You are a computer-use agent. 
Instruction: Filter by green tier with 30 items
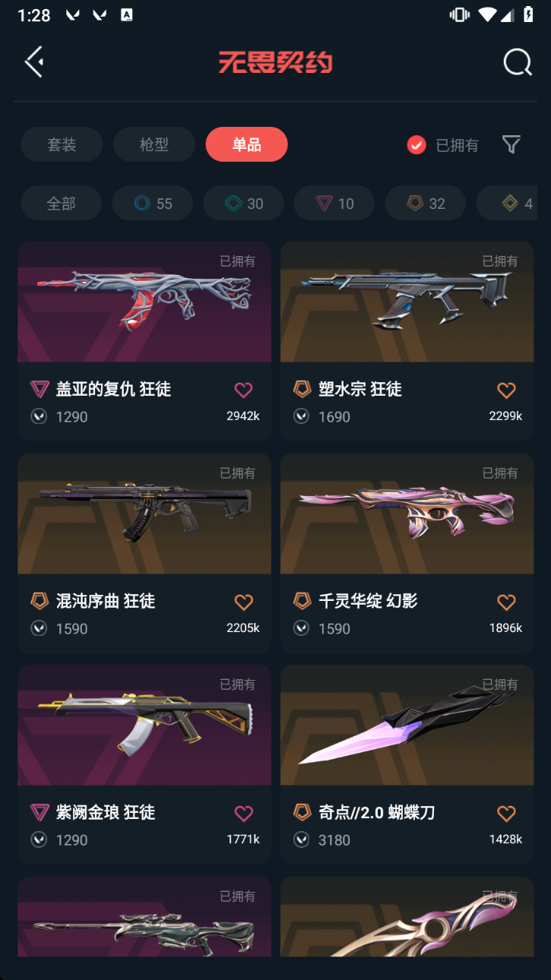pyautogui.click(x=243, y=203)
